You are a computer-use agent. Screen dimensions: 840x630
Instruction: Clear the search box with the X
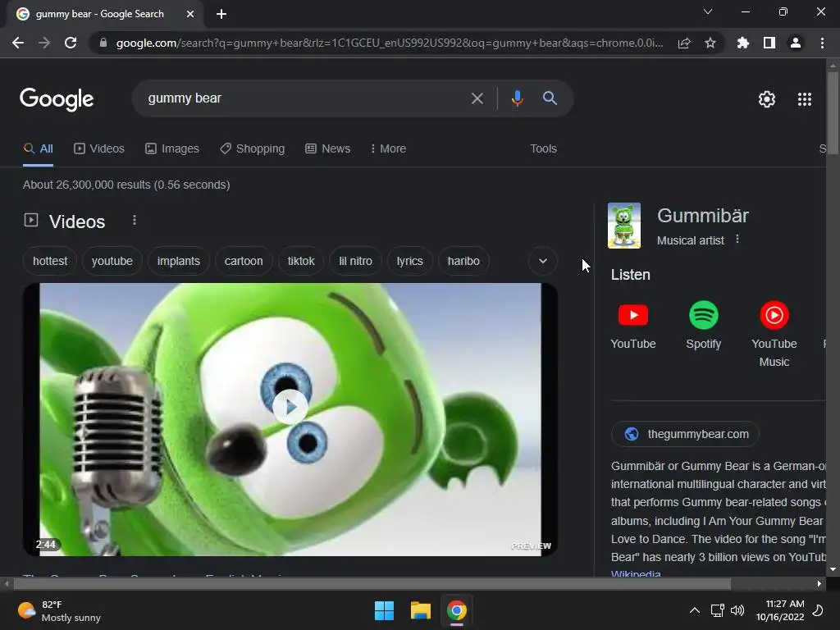[477, 98]
